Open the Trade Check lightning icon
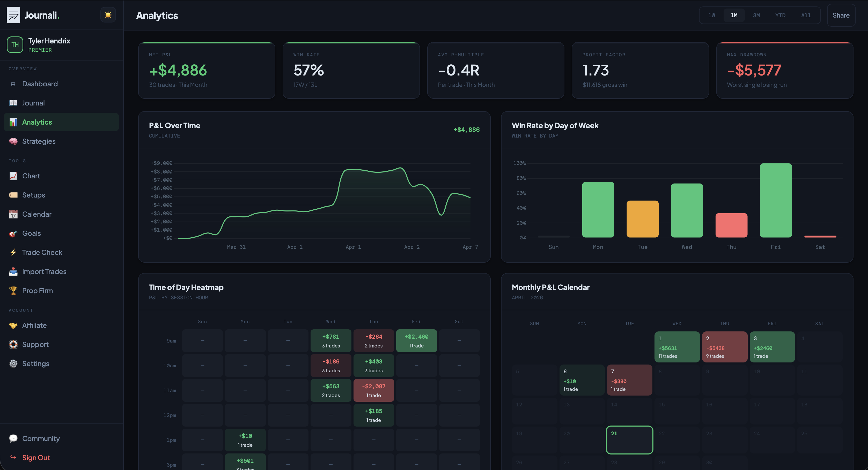The image size is (868, 470). point(13,253)
